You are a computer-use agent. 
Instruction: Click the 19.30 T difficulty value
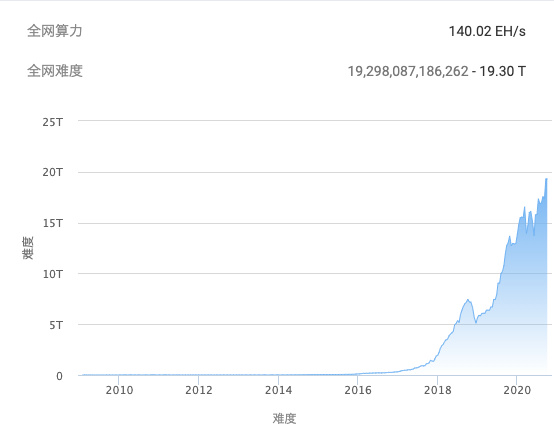[x=502, y=71]
